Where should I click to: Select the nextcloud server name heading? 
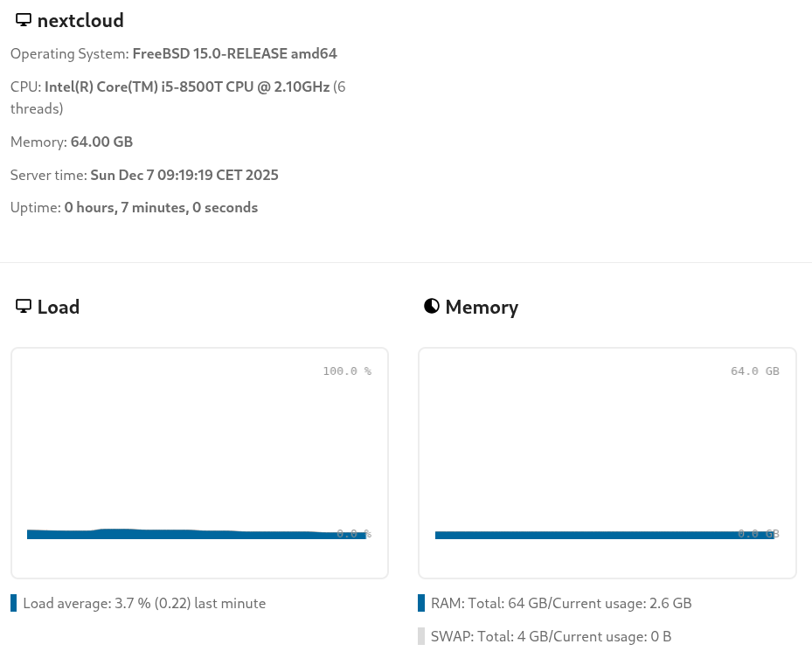(x=80, y=20)
